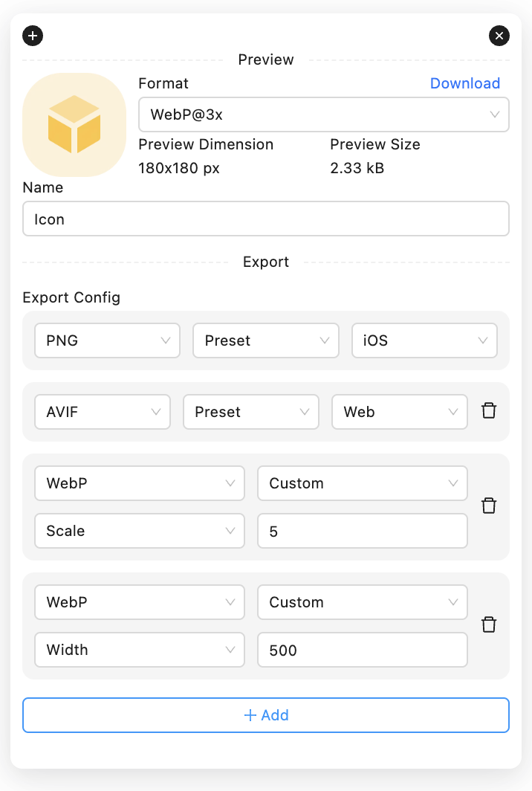Click the Add export config button

click(x=266, y=715)
